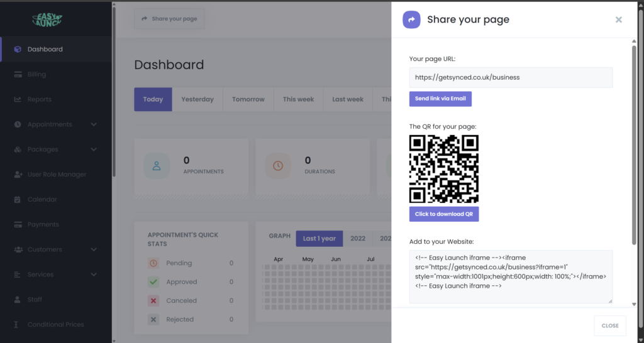Select the This week tab

298,99
